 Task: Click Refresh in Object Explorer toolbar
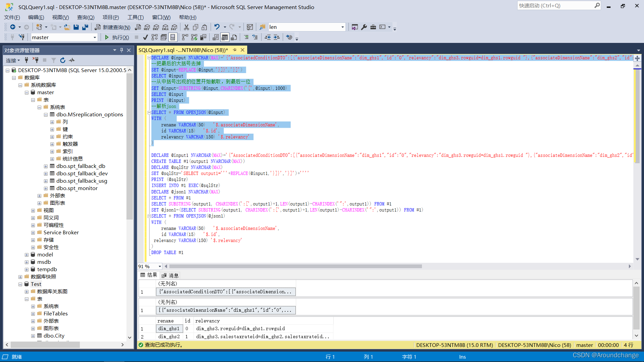click(63, 60)
